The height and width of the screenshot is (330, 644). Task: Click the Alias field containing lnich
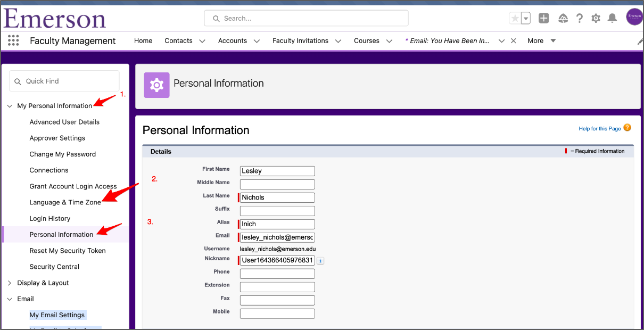(x=277, y=224)
